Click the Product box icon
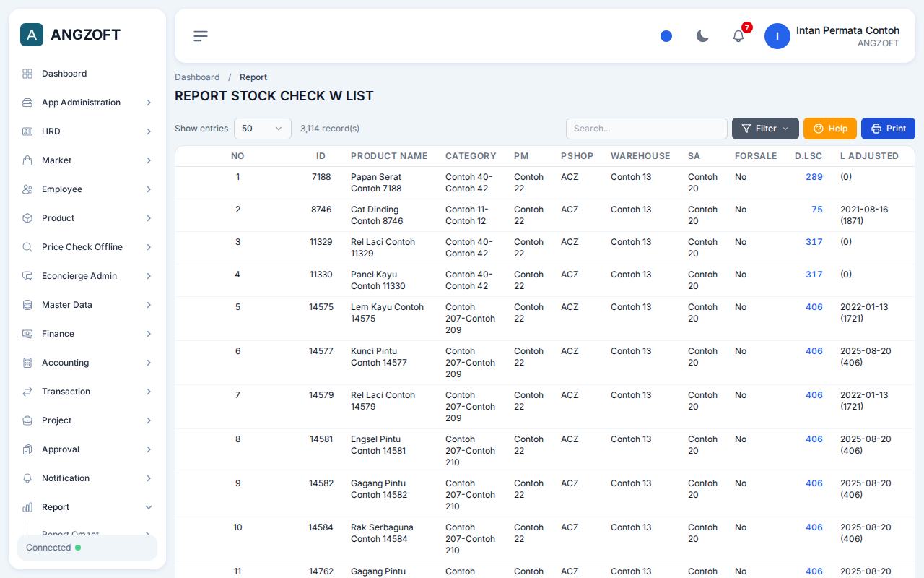 click(27, 218)
